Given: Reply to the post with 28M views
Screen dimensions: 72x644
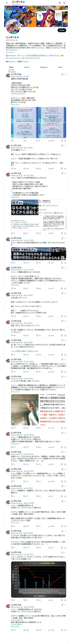Looking at the screenshot, I should tap(12, 169).
